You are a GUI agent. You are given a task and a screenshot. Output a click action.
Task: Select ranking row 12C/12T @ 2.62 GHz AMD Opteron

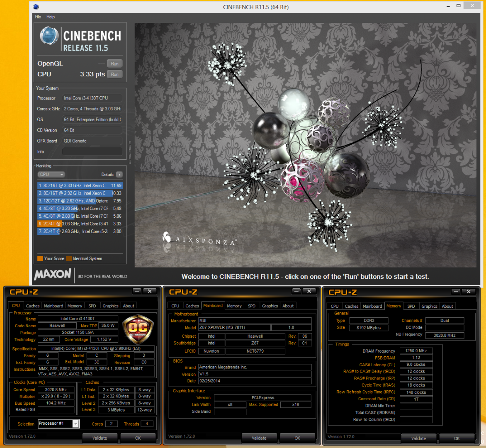[x=80, y=201]
